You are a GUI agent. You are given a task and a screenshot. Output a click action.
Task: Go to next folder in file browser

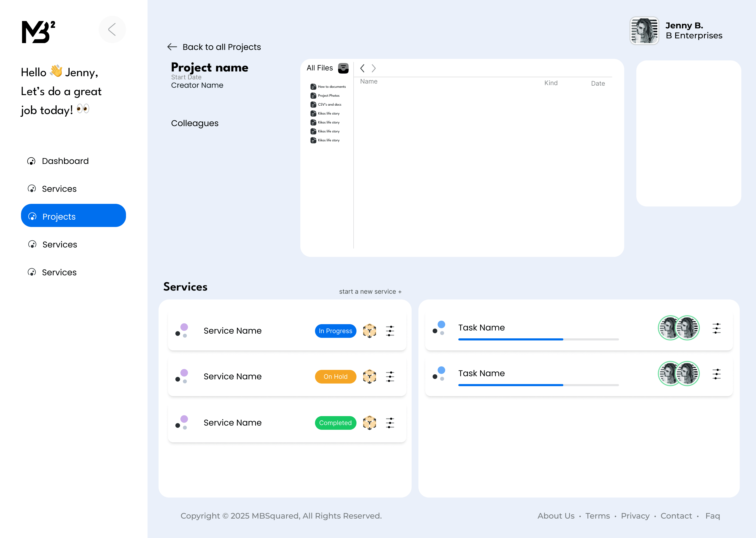pyautogui.click(x=374, y=68)
